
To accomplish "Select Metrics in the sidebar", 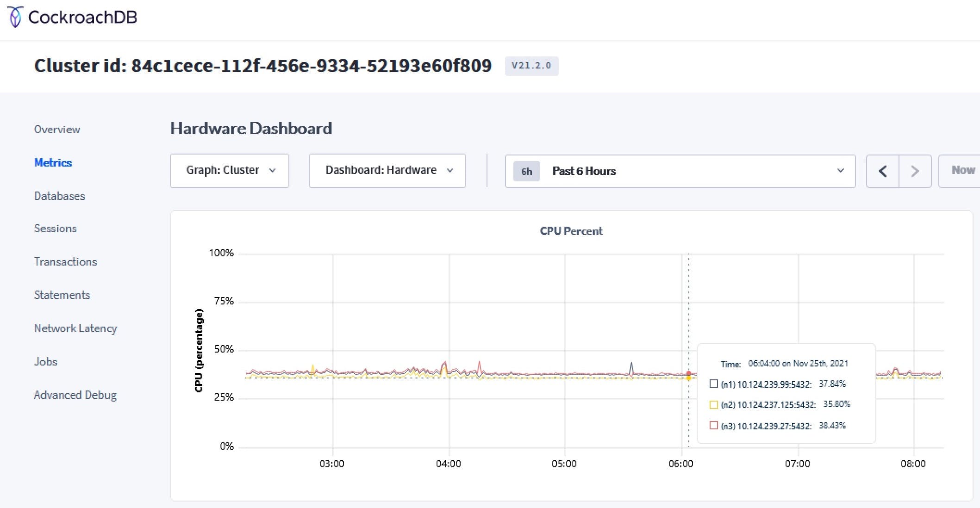I will coord(53,163).
